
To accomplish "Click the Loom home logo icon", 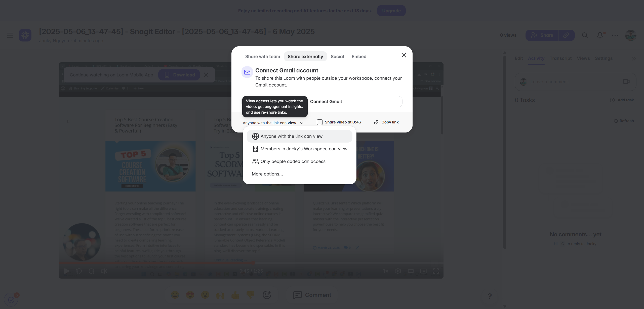I will [x=25, y=35].
